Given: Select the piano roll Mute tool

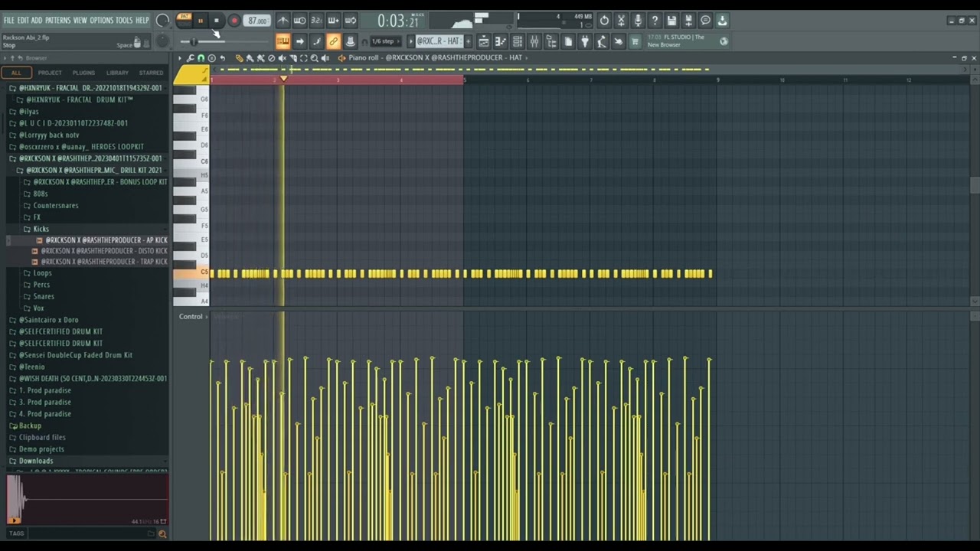Looking at the screenshot, I should point(283,58).
